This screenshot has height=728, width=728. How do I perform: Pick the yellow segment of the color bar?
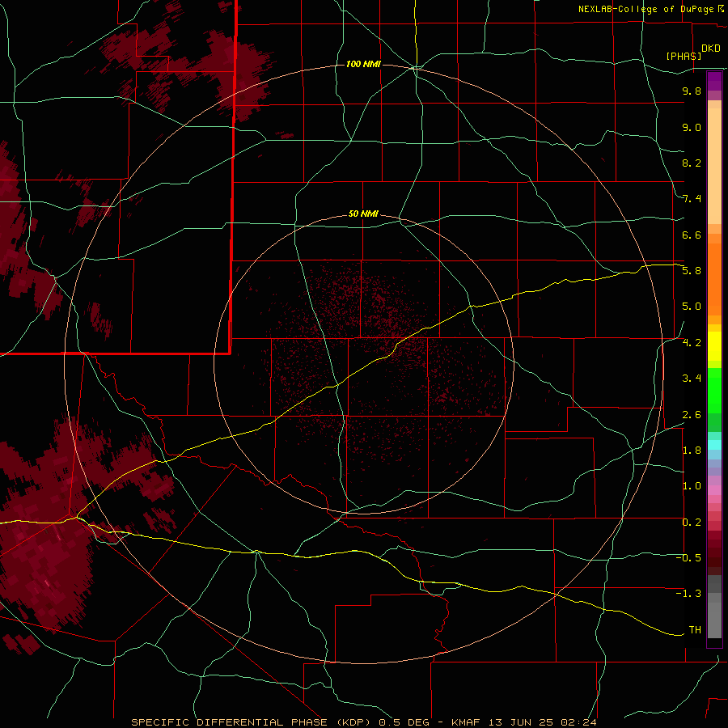click(x=714, y=346)
